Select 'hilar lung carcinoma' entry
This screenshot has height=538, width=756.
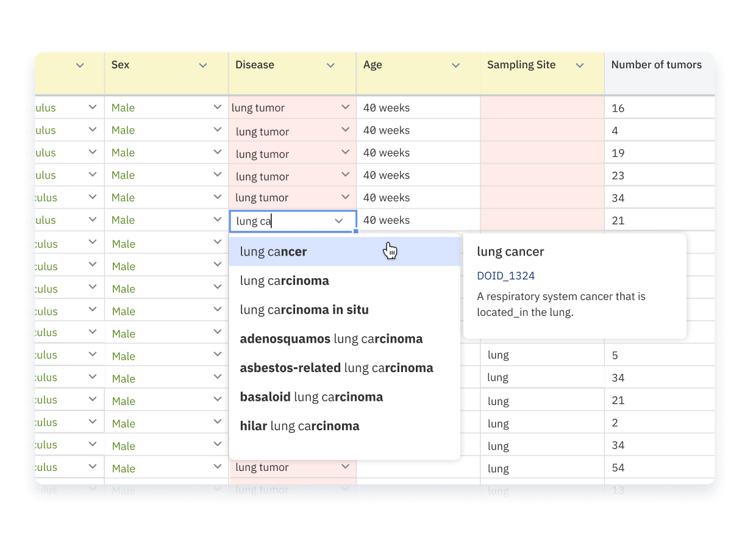click(x=299, y=426)
